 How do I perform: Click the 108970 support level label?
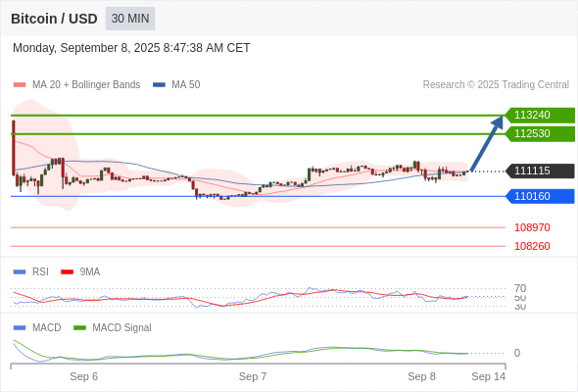[532, 227]
